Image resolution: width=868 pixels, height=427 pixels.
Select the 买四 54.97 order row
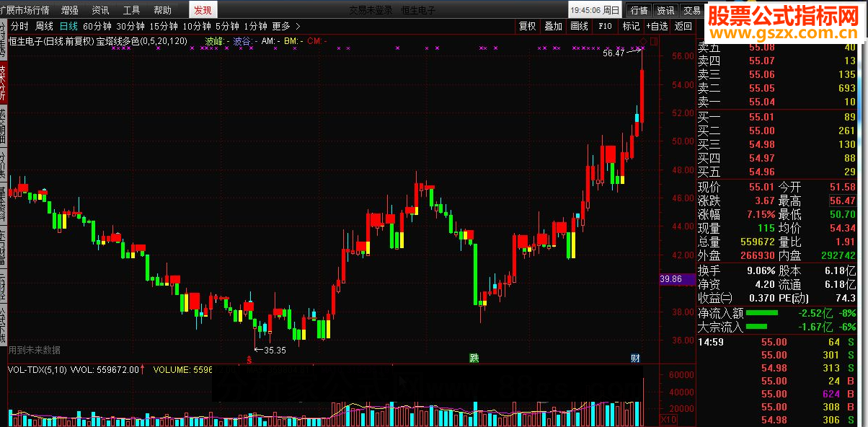tap(777, 158)
